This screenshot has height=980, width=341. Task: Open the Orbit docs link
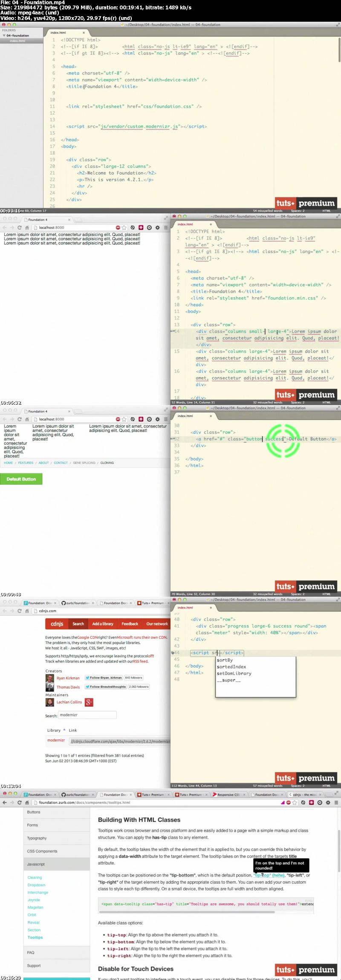pos(32,915)
